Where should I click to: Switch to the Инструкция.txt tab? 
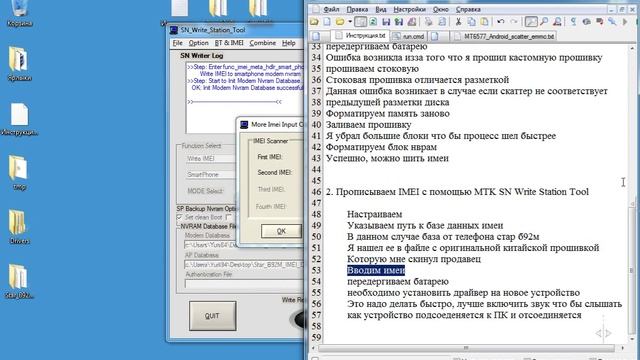click(x=360, y=36)
